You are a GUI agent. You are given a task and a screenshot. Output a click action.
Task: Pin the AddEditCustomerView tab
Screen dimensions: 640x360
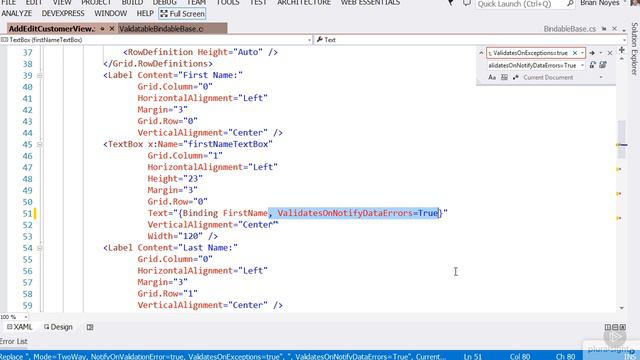pyautogui.click(x=102, y=29)
